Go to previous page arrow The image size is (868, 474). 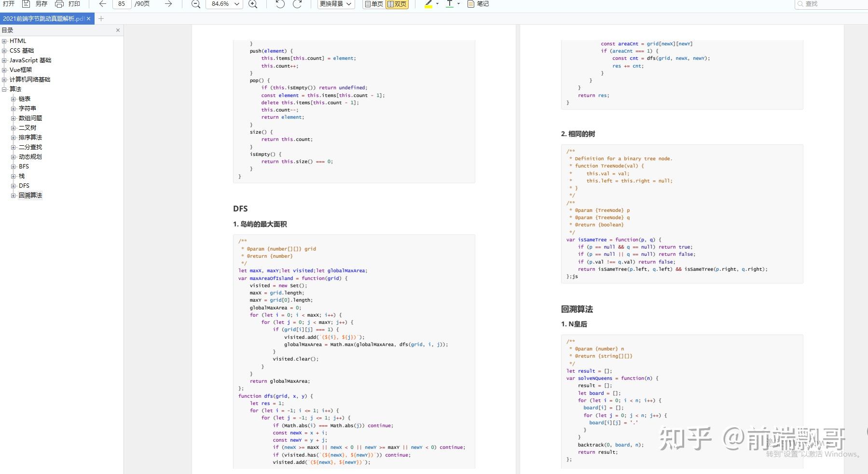[102, 4]
